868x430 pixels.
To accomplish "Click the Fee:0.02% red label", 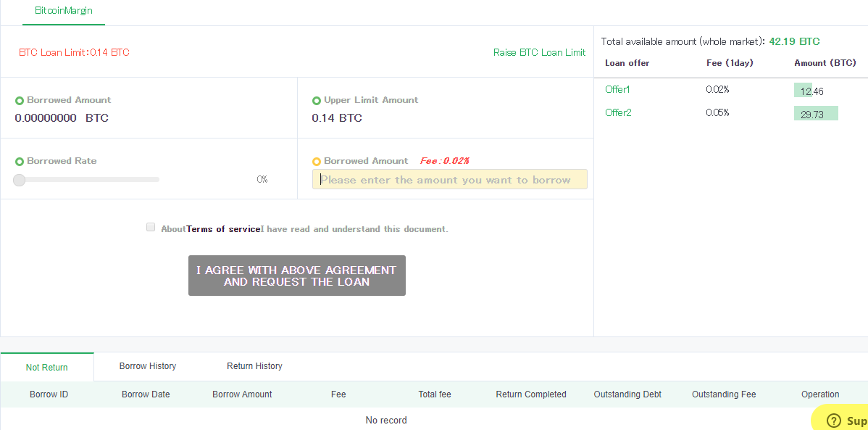I will pyautogui.click(x=445, y=161).
